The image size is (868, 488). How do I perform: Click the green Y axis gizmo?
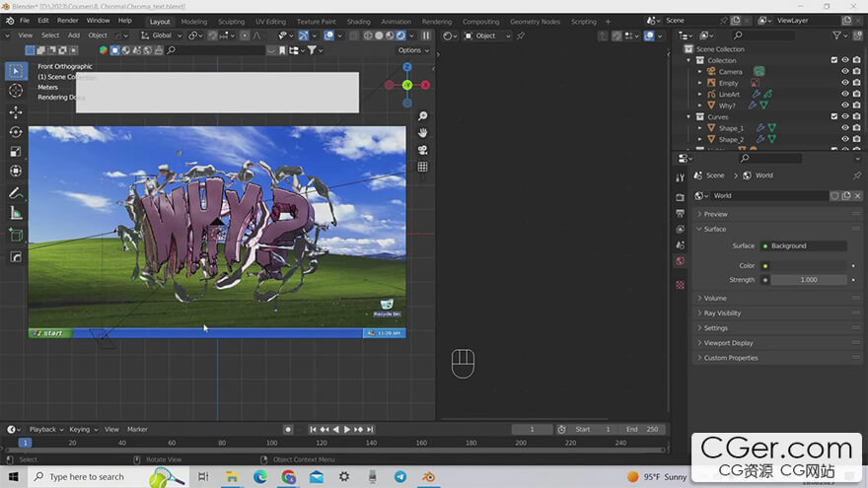pos(407,85)
